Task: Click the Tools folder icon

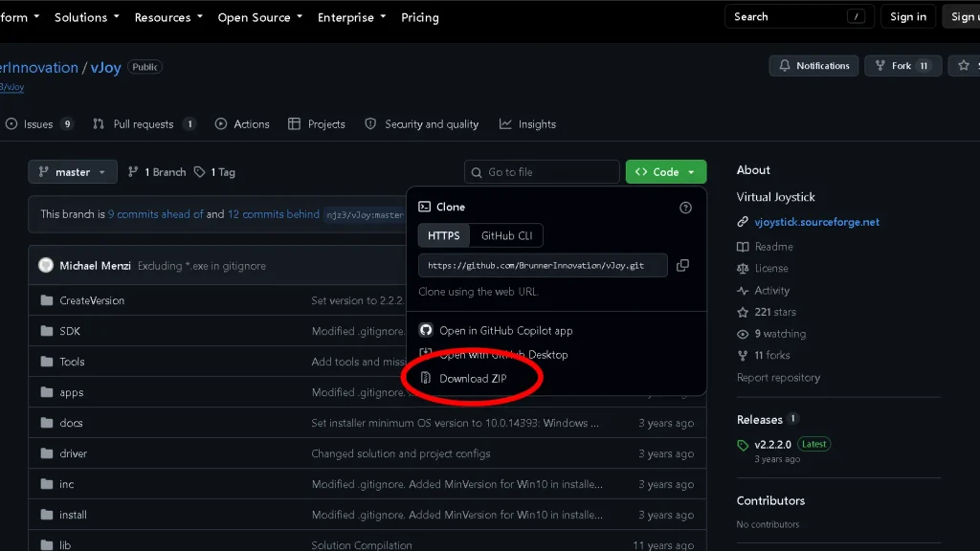Action: coord(47,362)
